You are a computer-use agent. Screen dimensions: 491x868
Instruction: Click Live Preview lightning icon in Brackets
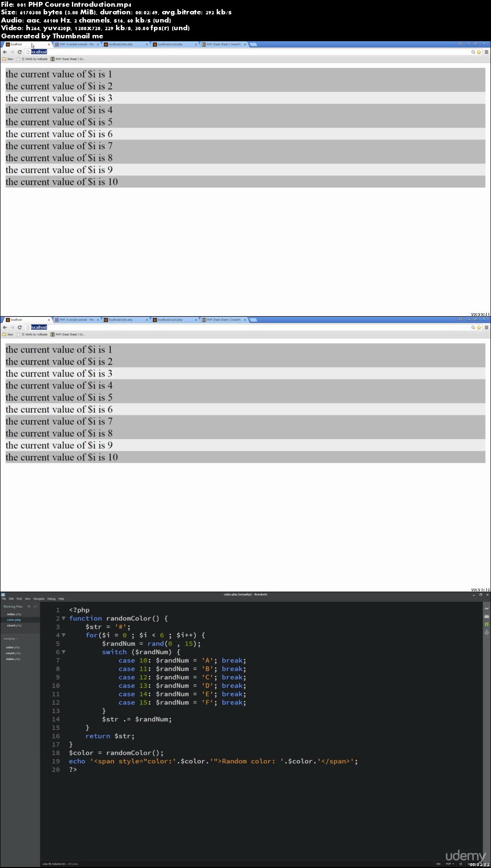pyautogui.click(x=487, y=608)
